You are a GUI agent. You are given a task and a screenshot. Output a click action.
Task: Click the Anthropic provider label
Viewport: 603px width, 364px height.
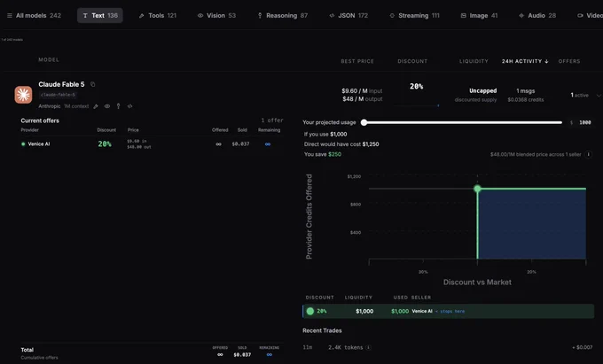click(50, 106)
